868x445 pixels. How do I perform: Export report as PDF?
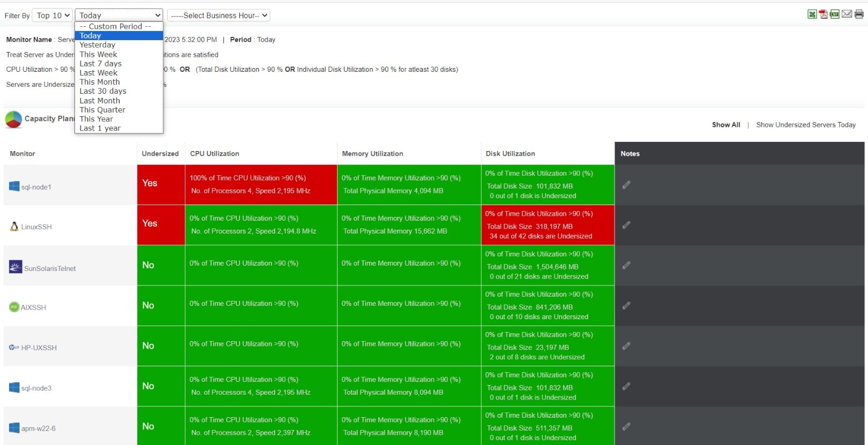(824, 14)
